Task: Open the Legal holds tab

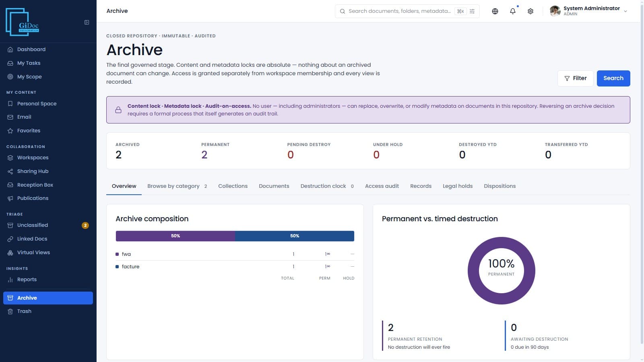Action: 458,186
